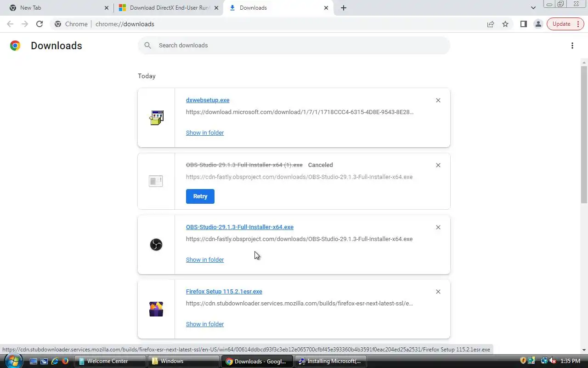Open dxwebsetup.exe file link
Screen dimensions: 588x368
[208, 100]
